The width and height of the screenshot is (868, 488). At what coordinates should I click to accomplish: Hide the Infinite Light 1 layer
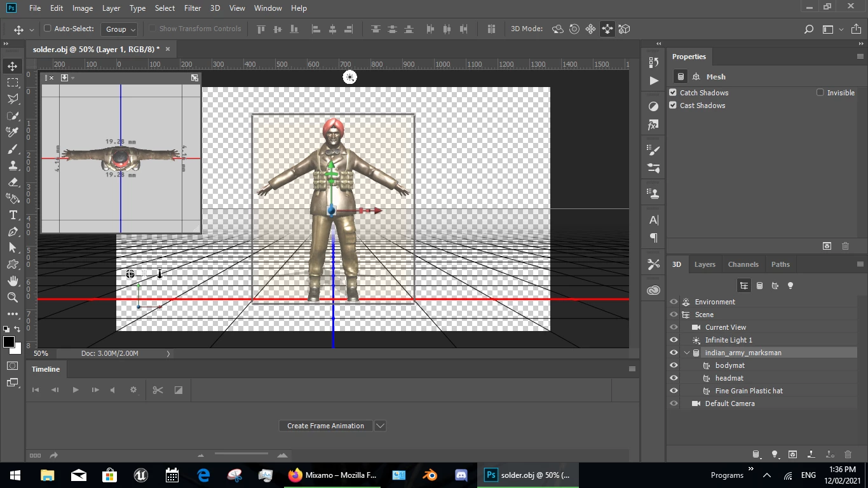[x=674, y=340]
